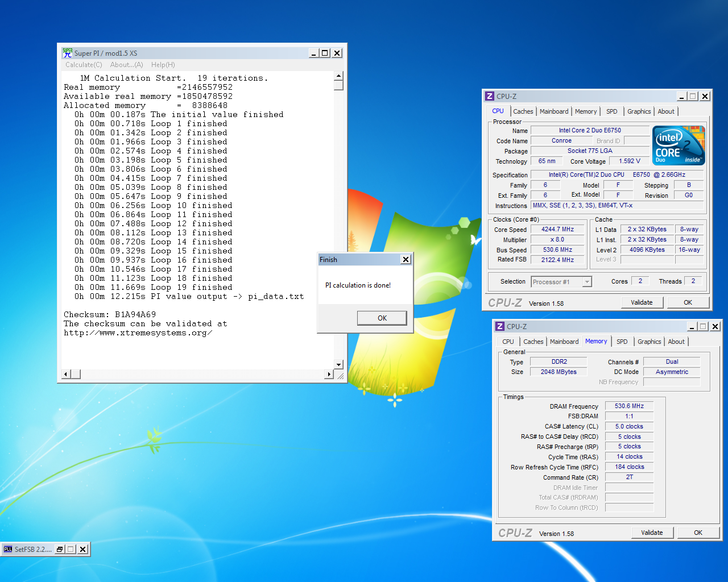Image resolution: width=728 pixels, height=582 pixels.
Task: Click the pi_data.txt output line
Action: coord(189,296)
